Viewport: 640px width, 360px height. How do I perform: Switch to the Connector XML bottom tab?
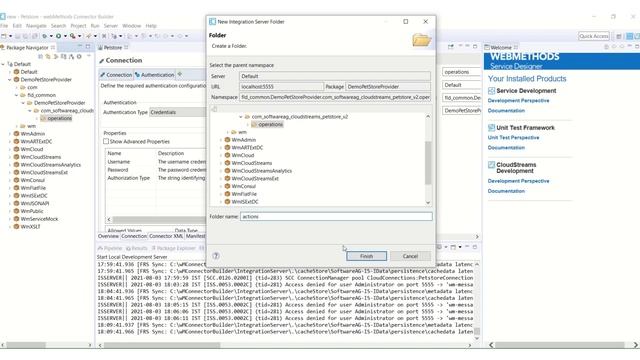tap(166, 236)
